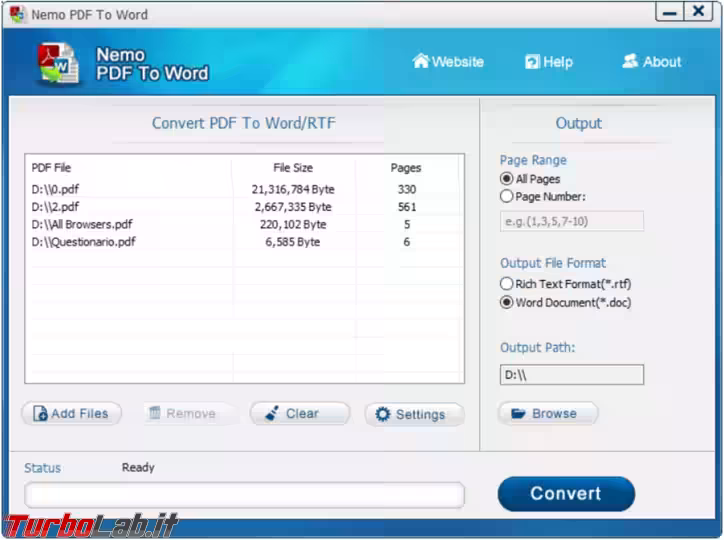Close the Nemo PDF To Word window
Screen dimensions: 724x540
pyautogui.click(x=699, y=12)
